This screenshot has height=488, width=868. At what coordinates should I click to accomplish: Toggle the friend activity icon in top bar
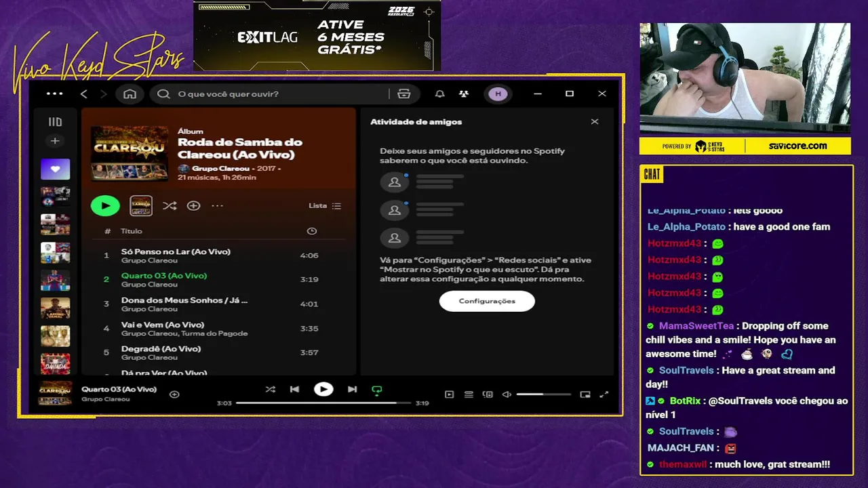pyautogui.click(x=463, y=94)
